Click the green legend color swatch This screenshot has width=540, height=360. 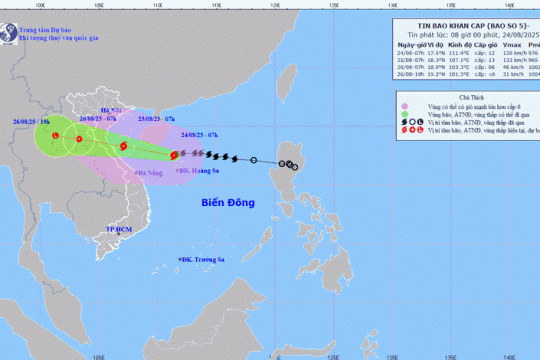click(405, 114)
